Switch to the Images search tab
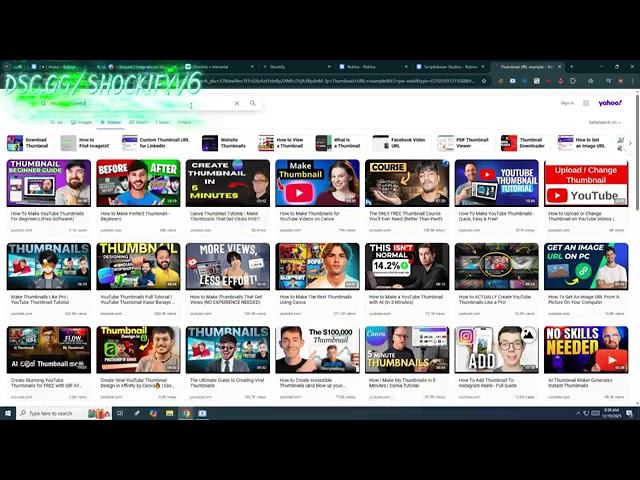The width and height of the screenshot is (640, 480). point(82,122)
